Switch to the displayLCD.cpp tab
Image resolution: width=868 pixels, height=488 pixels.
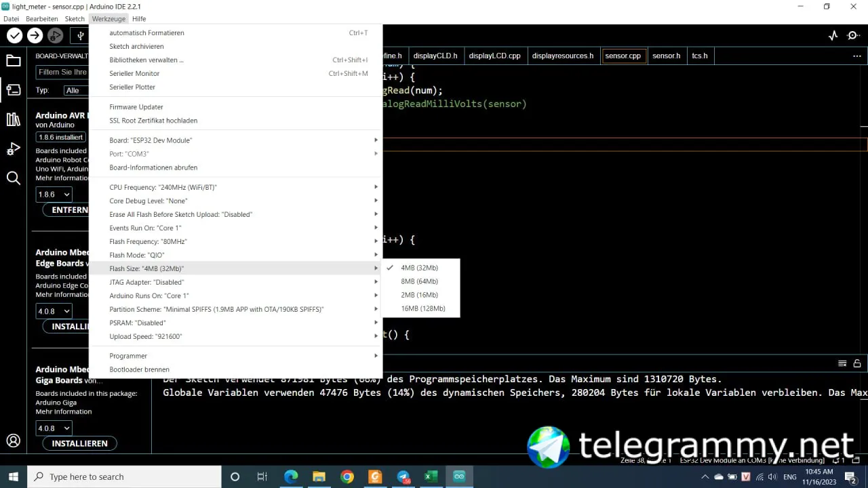[494, 56]
